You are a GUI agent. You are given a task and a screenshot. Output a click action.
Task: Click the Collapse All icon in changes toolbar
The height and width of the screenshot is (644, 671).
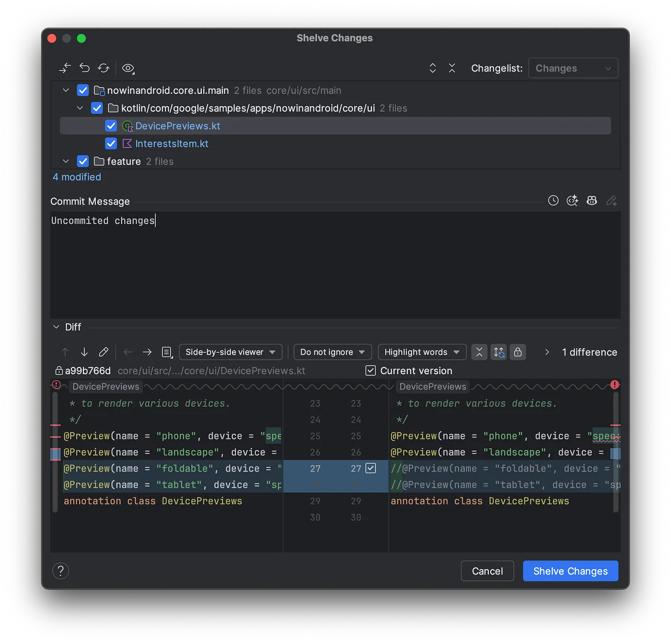[452, 68]
